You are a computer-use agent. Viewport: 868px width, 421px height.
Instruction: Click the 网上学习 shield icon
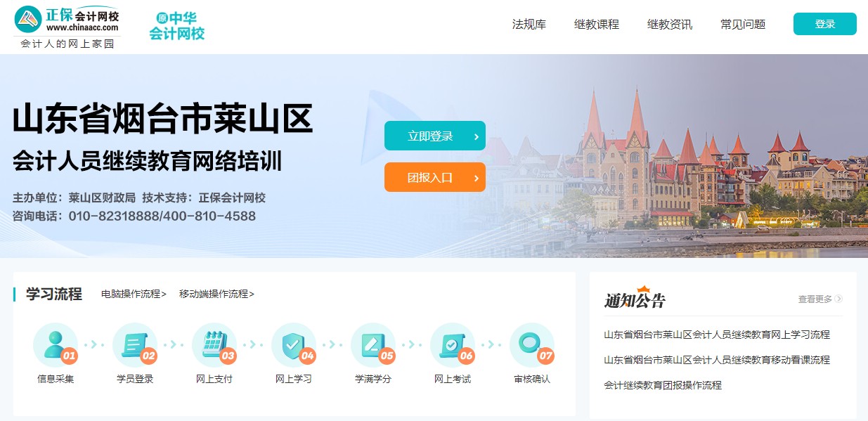(293, 345)
